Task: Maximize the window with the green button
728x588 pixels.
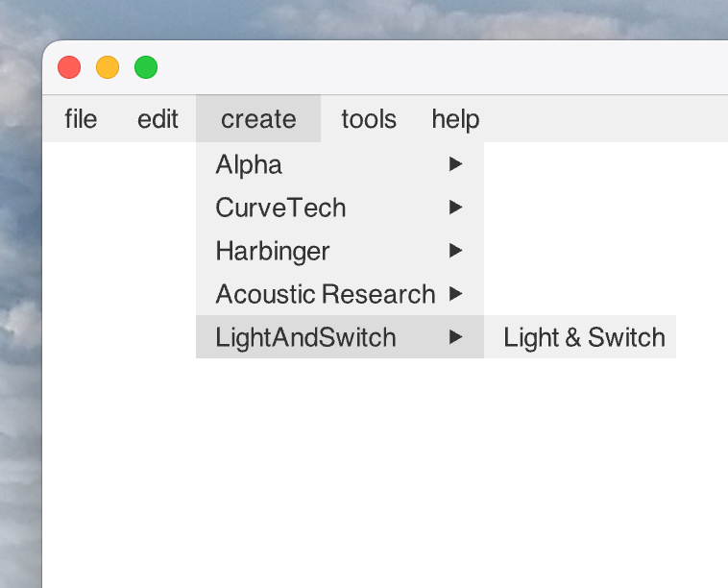Action: 146,67
